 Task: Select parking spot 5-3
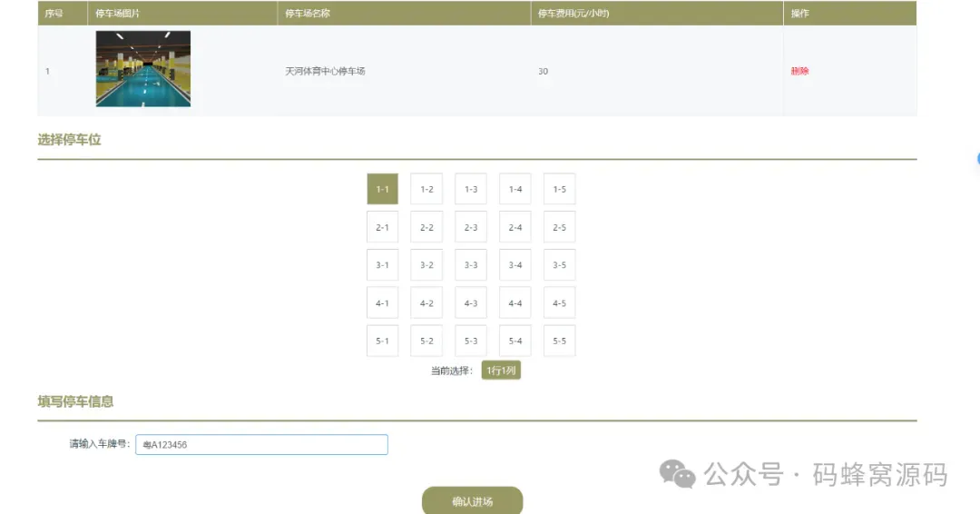[471, 341]
